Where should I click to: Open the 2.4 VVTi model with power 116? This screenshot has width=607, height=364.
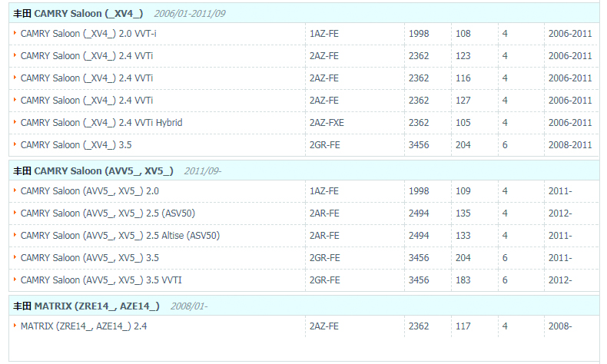87,78
